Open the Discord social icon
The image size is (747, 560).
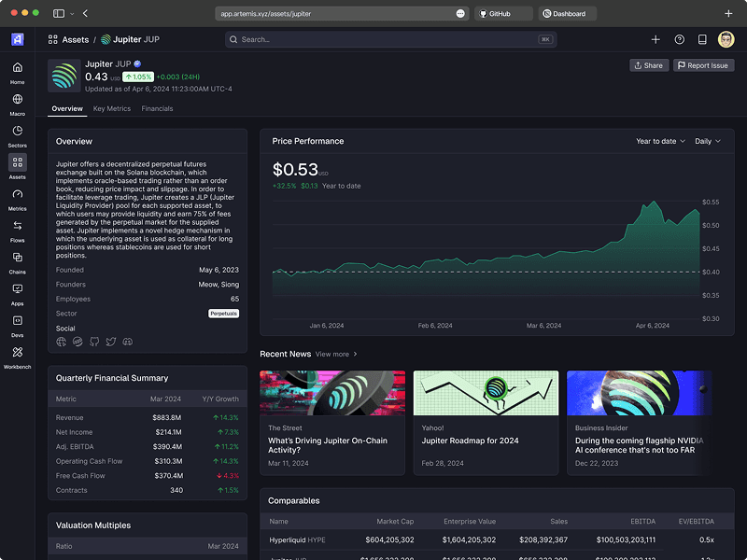pos(128,342)
